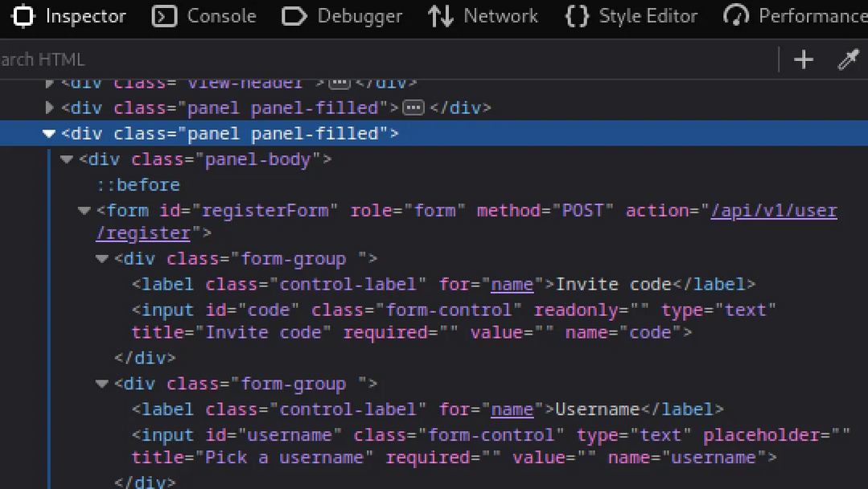Select the Network tab
The image size is (868, 489).
pos(483,16)
